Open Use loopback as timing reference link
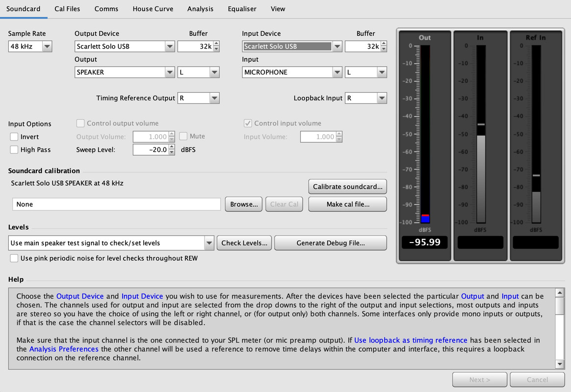The height and width of the screenshot is (392, 571). tap(411, 341)
